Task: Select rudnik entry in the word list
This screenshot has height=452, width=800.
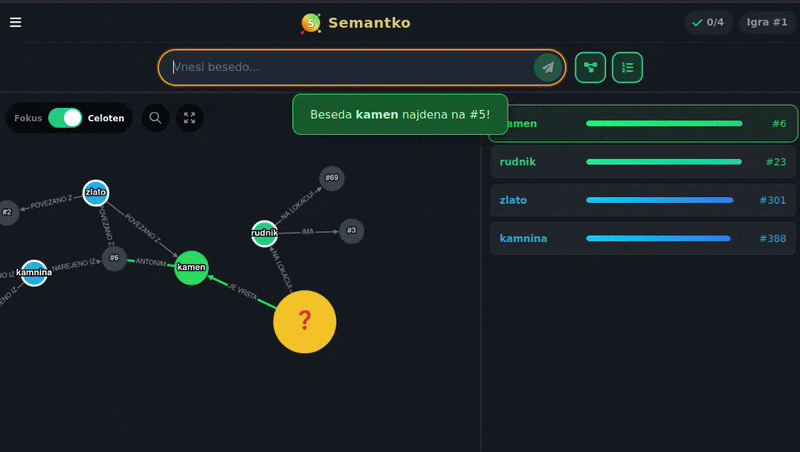Action: pyautogui.click(x=643, y=162)
